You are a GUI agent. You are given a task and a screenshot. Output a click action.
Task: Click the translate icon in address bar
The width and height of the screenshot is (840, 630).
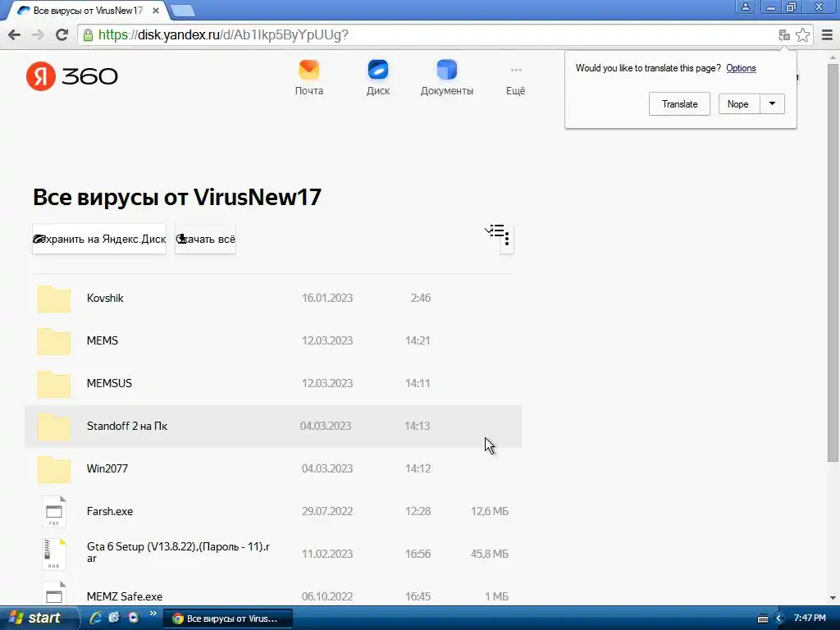point(784,35)
